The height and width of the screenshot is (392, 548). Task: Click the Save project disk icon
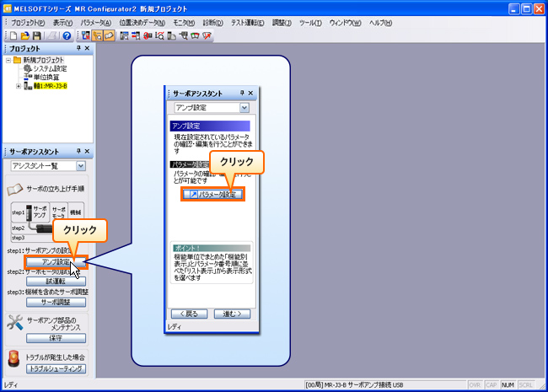tap(36, 35)
